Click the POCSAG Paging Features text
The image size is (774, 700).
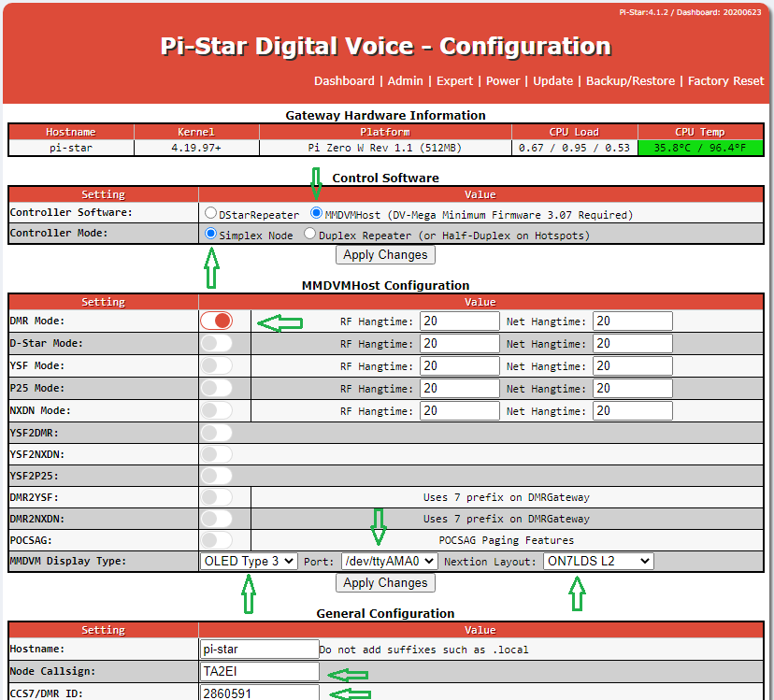(x=507, y=540)
